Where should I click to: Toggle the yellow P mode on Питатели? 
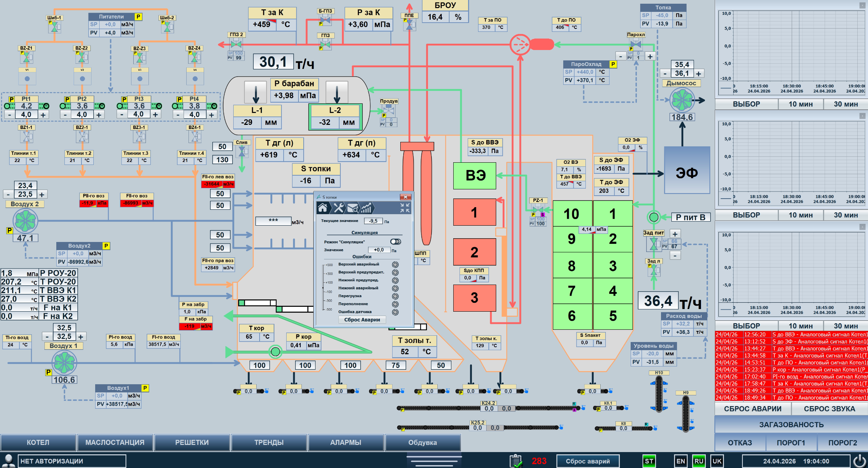tap(138, 17)
